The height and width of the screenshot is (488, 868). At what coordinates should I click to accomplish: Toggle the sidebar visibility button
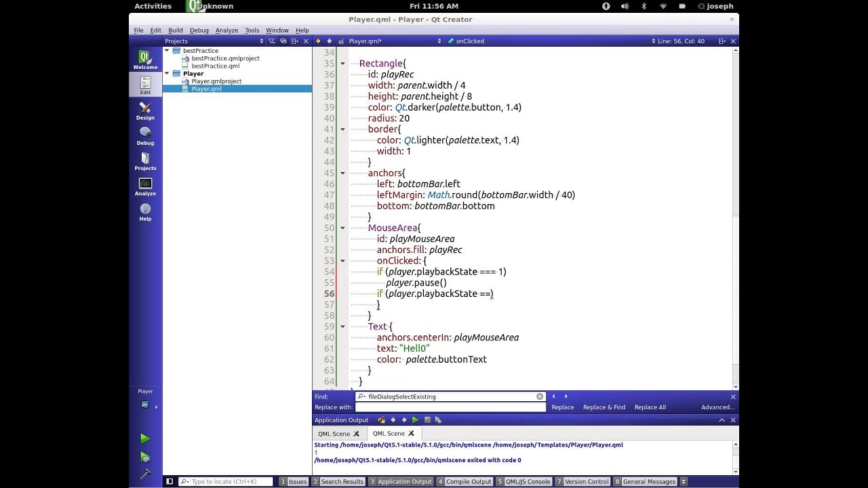(170, 482)
